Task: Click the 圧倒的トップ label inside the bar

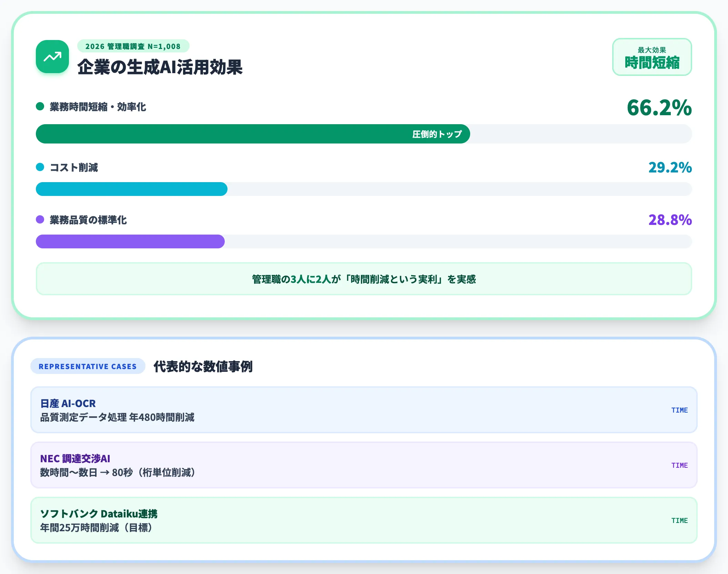Action: [x=437, y=134]
